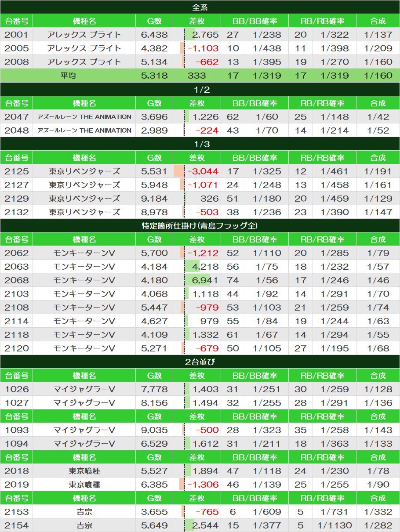The width and height of the screenshot is (400, 532).
Task: Click the -1,103 difference value
Action: [x=203, y=48]
